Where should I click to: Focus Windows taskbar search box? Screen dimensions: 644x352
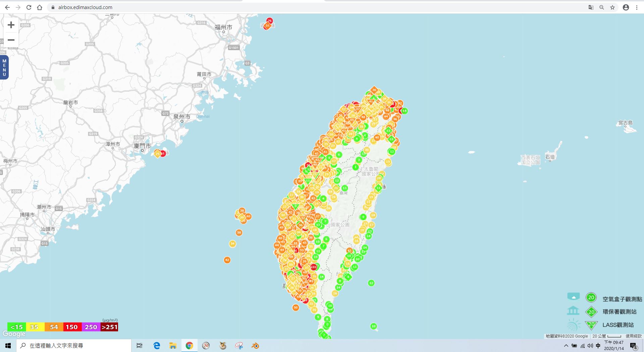(74, 346)
